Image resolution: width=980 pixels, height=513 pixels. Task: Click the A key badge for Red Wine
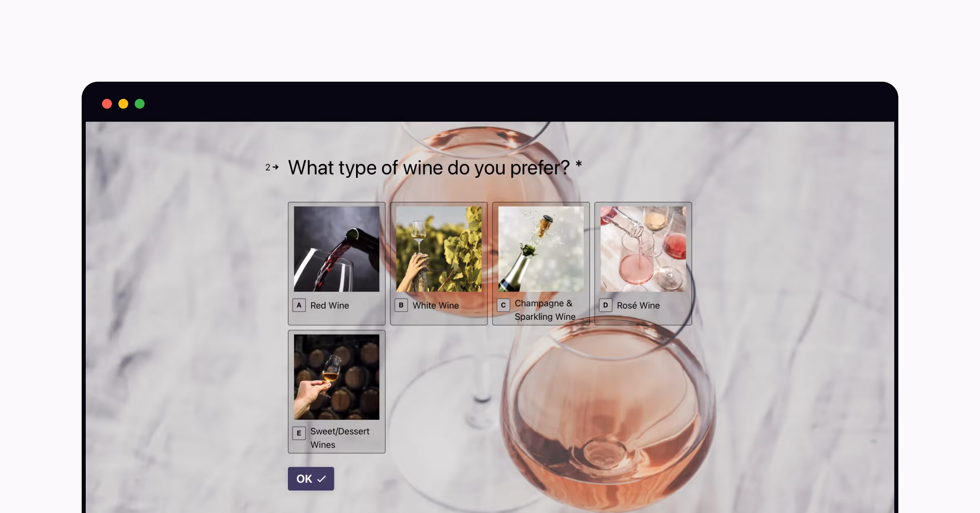pos(299,305)
